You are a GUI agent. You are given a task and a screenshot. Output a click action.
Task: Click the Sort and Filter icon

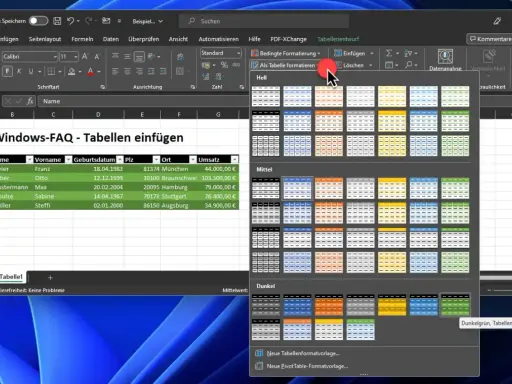point(408,53)
